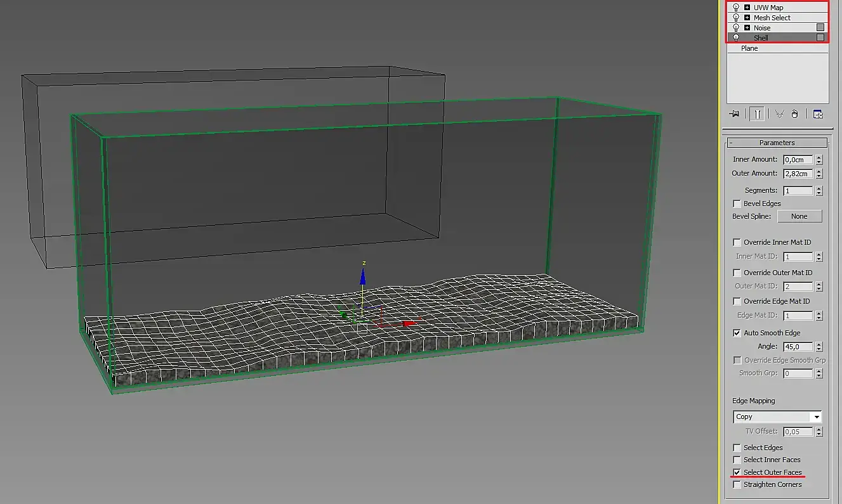This screenshot has width=842, height=504.
Task: Open the Edge Mapping Copy dropdown
Action: click(777, 417)
